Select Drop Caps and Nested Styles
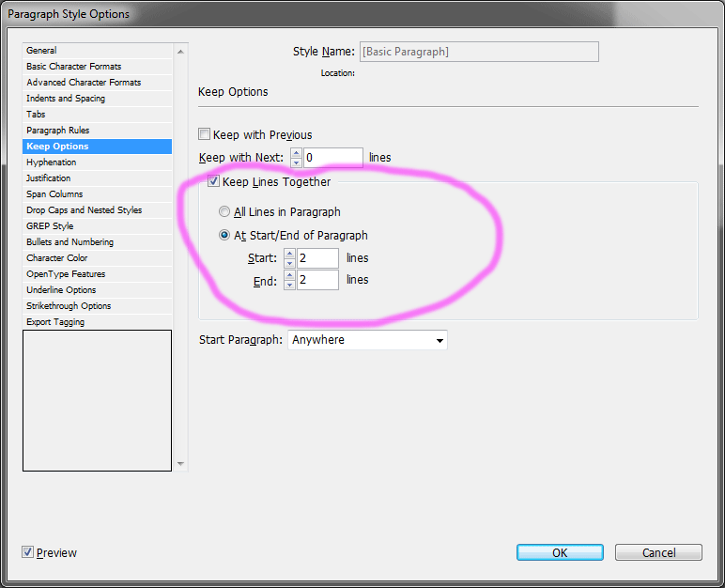The height and width of the screenshot is (588, 725). [97, 210]
